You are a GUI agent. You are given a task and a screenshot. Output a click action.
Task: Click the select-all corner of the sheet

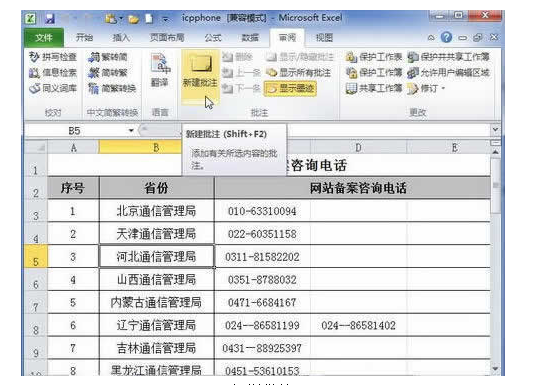(36, 148)
